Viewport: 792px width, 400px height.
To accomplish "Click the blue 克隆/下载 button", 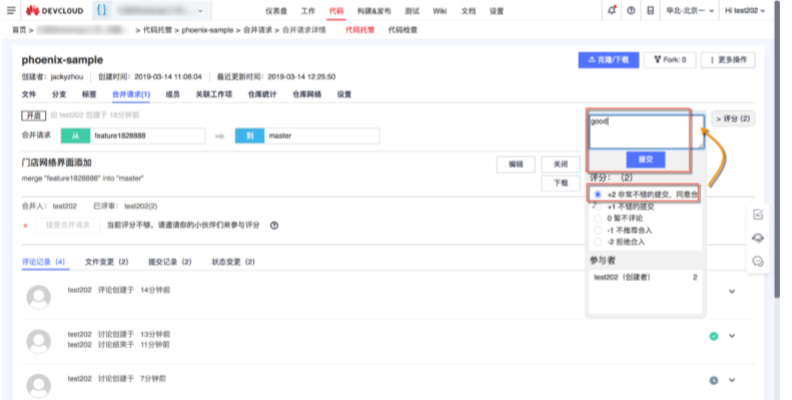I will [609, 60].
